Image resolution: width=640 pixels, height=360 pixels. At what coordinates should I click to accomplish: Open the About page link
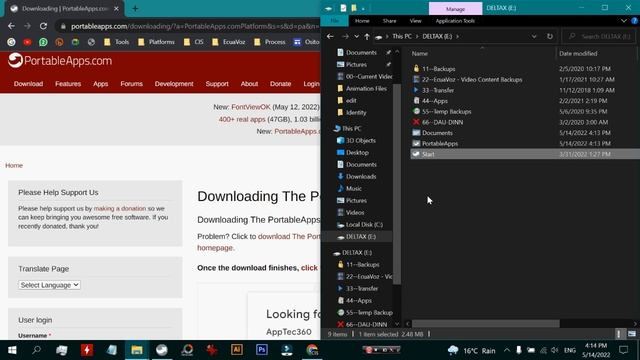(x=249, y=84)
